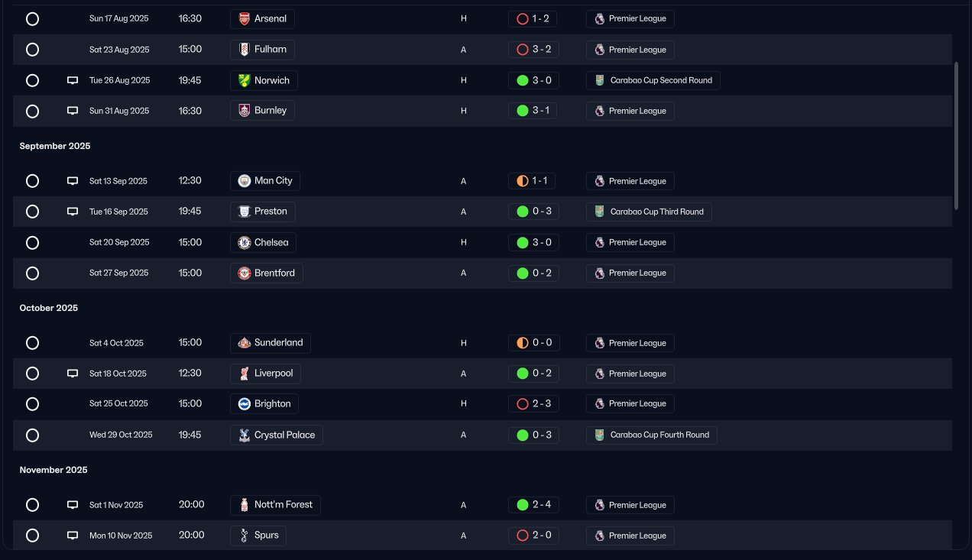Click the Sunderland club crest
The height and width of the screenshot is (560, 972).
[x=244, y=343]
